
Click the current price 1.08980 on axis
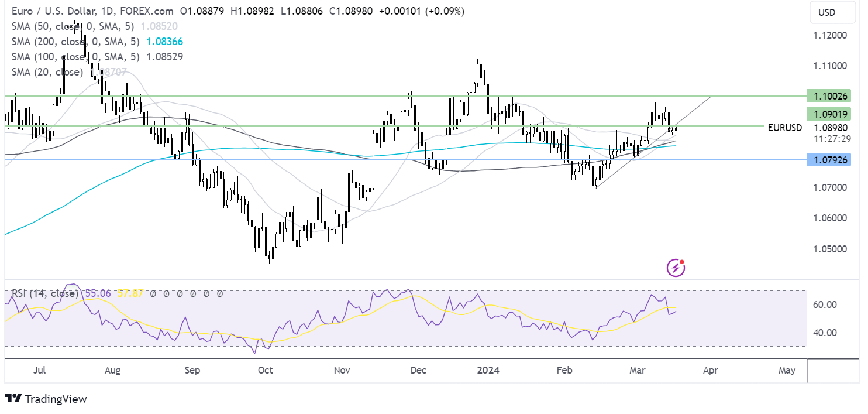pos(829,127)
